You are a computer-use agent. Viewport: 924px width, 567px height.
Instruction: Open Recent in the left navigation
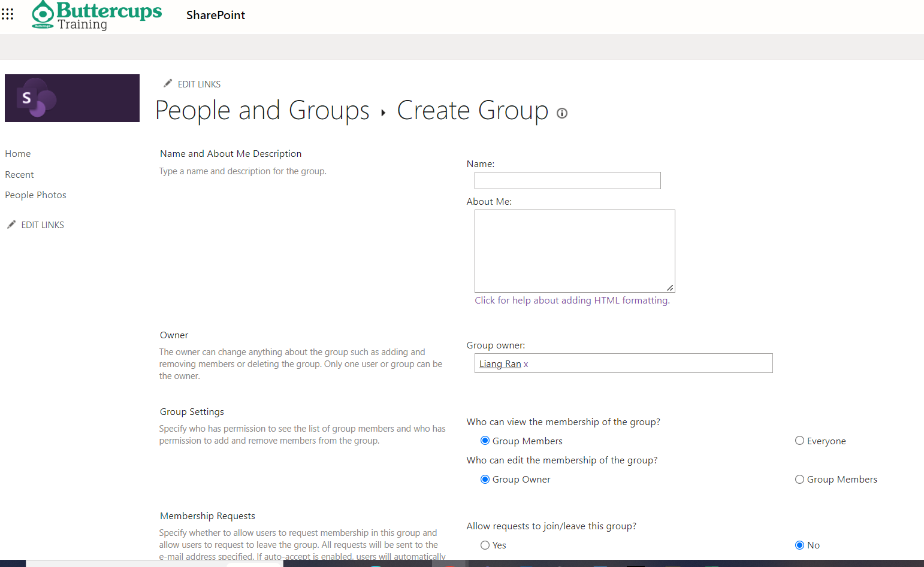pyautogui.click(x=19, y=175)
